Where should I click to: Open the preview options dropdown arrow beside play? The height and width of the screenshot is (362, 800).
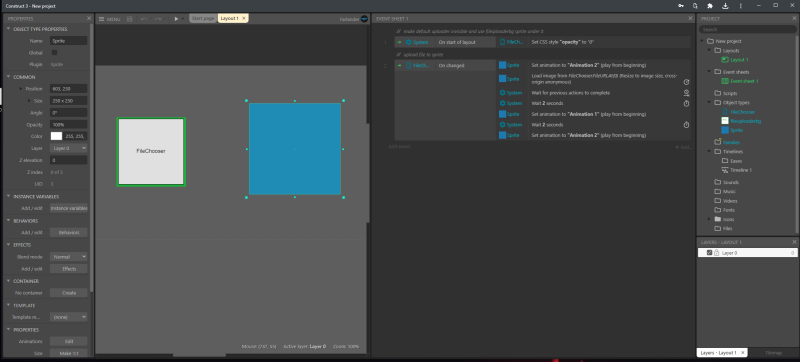(x=183, y=19)
